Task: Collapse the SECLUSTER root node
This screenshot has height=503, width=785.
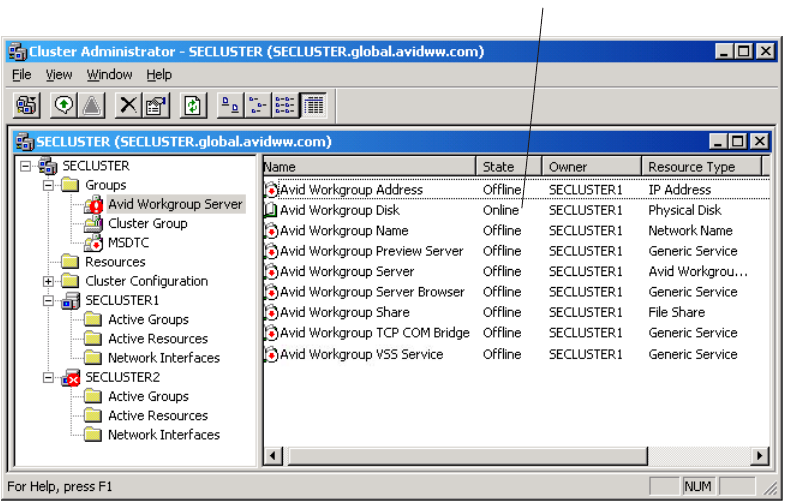Action: [25, 166]
